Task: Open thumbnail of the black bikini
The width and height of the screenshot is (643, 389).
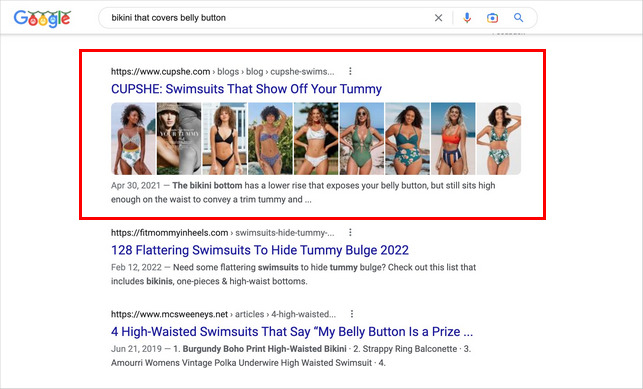Action: [225, 139]
